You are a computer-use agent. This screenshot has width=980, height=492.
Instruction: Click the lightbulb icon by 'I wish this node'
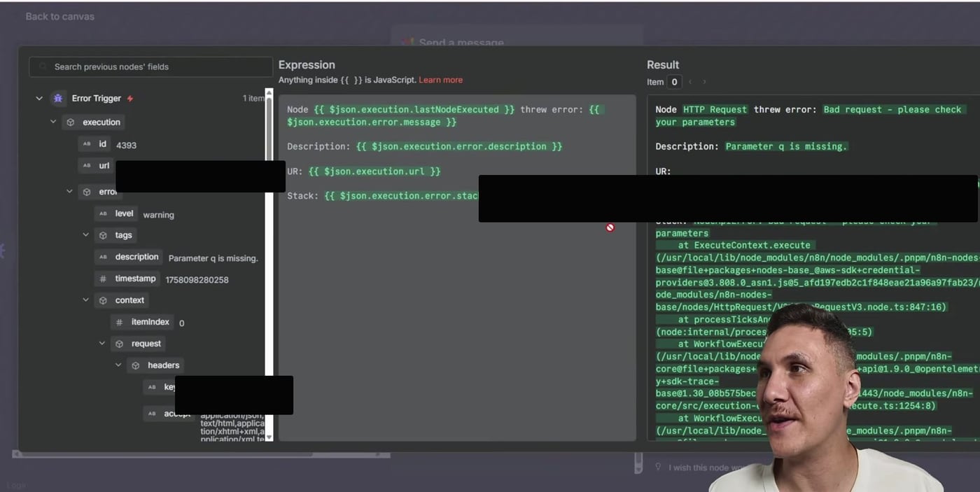(x=658, y=467)
